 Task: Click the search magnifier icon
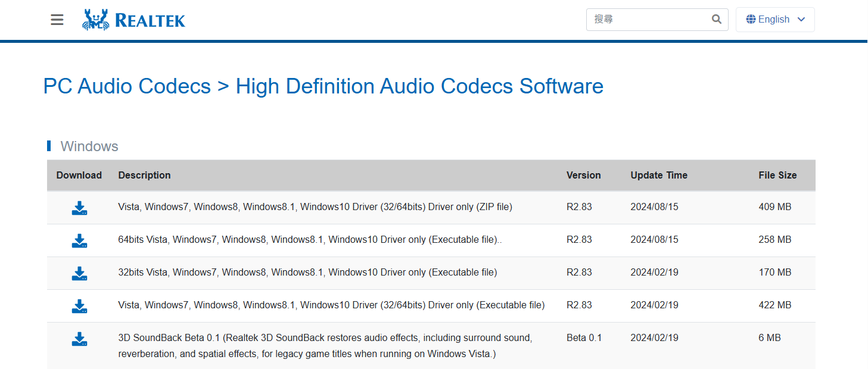(x=717, y=20)
